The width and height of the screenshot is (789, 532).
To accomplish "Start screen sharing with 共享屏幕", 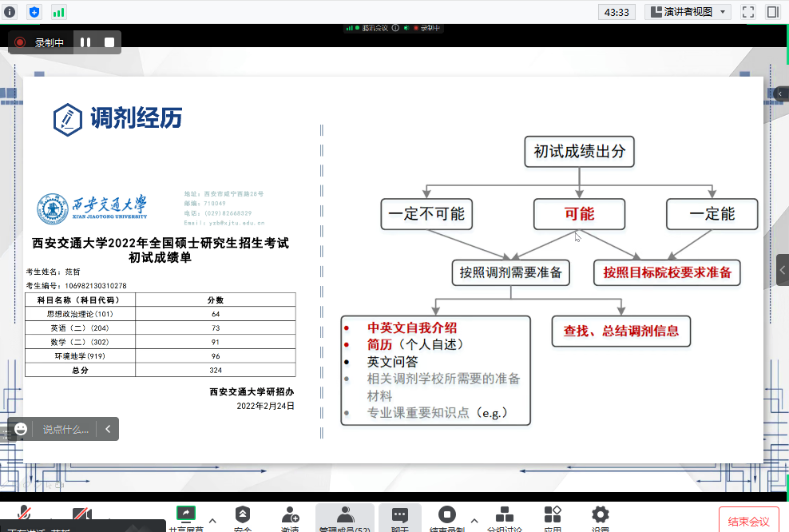I will (186, 518).
